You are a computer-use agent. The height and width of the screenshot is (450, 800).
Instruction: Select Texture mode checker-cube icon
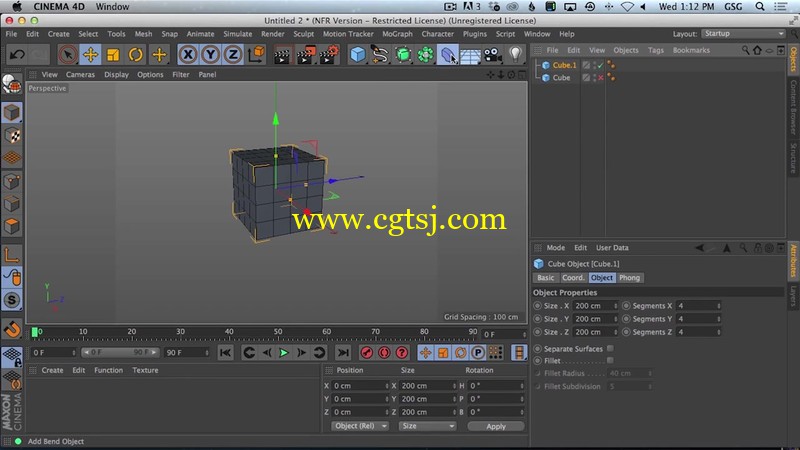click(12, 136)
